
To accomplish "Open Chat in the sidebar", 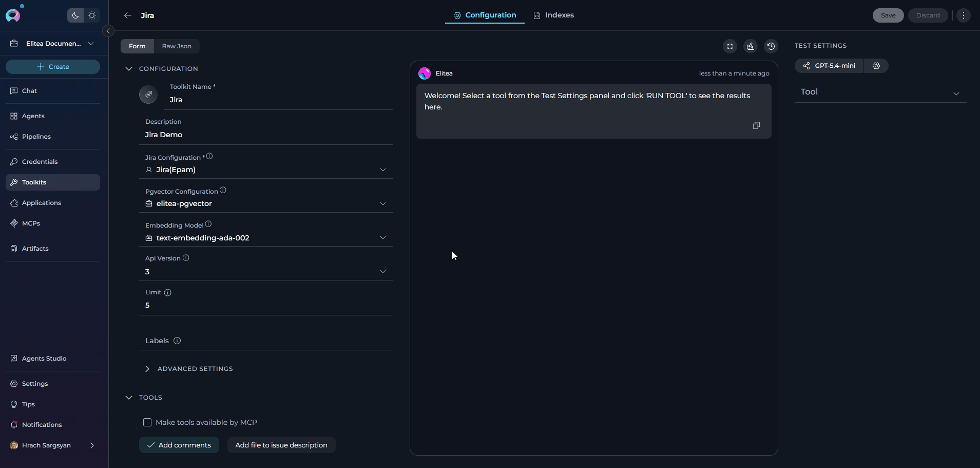I will (53, 91).
